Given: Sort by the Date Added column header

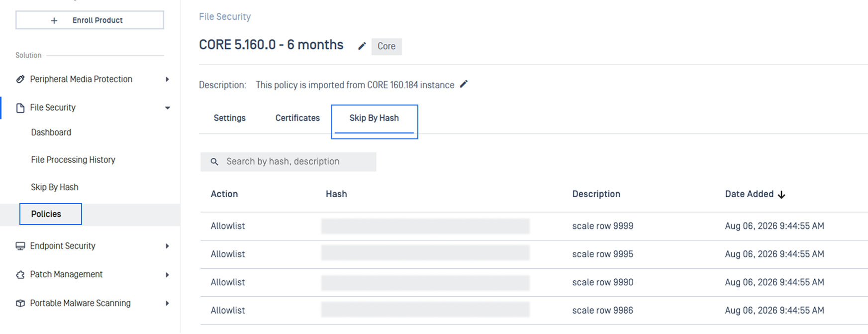Looking at the screenshot, I should click(x=749, y=194).
